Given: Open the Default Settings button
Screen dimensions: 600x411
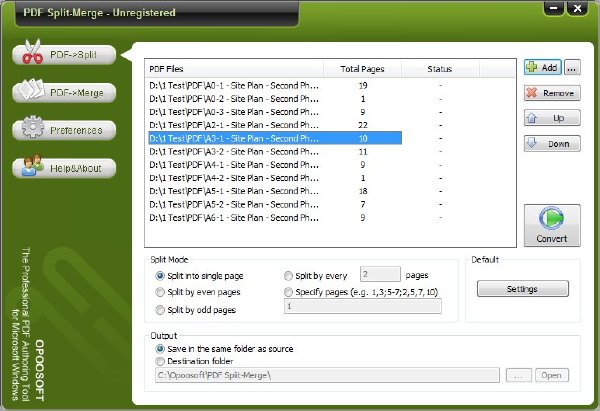Looking at the screenshot, I should click(522, 289).
